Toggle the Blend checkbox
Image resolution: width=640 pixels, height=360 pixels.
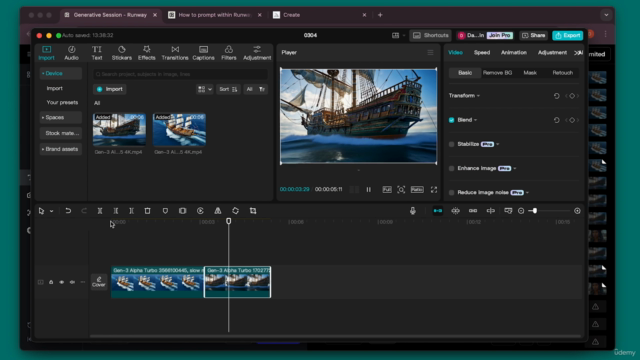pyautogui.click(x=451, y=120)
